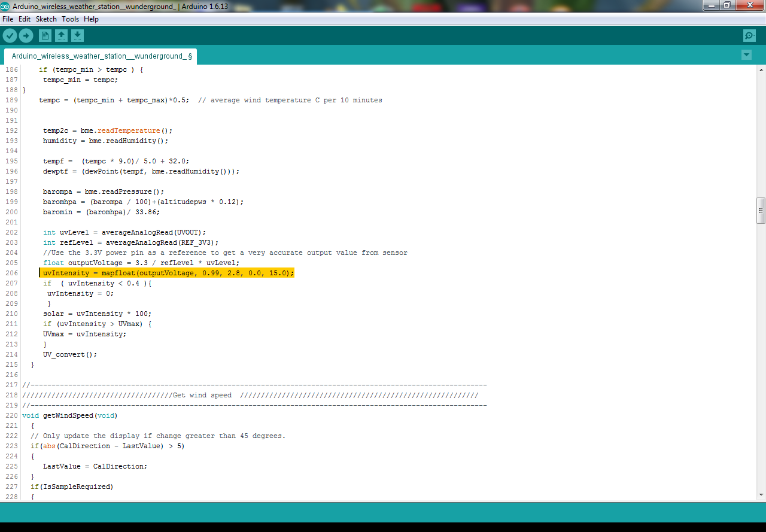The width and height of the screenshot is (766, 532).
Task: Open a sketch with the Open icon
Action: 61,35
